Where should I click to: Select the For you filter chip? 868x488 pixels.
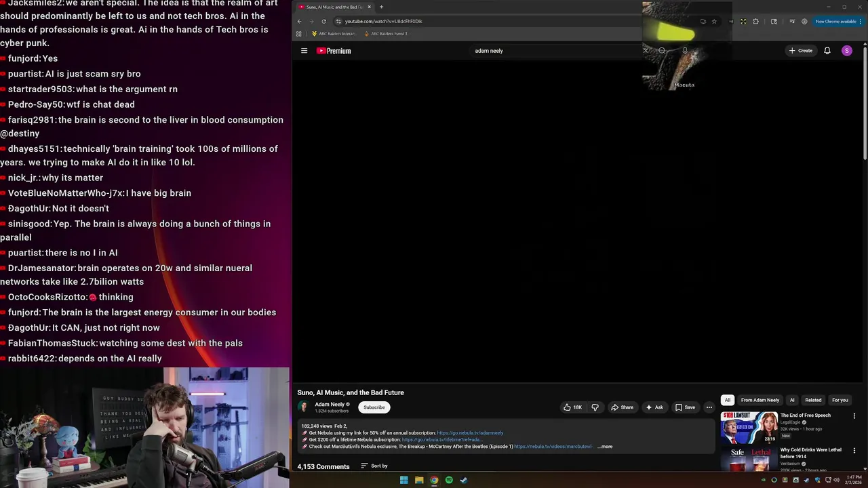840,400
